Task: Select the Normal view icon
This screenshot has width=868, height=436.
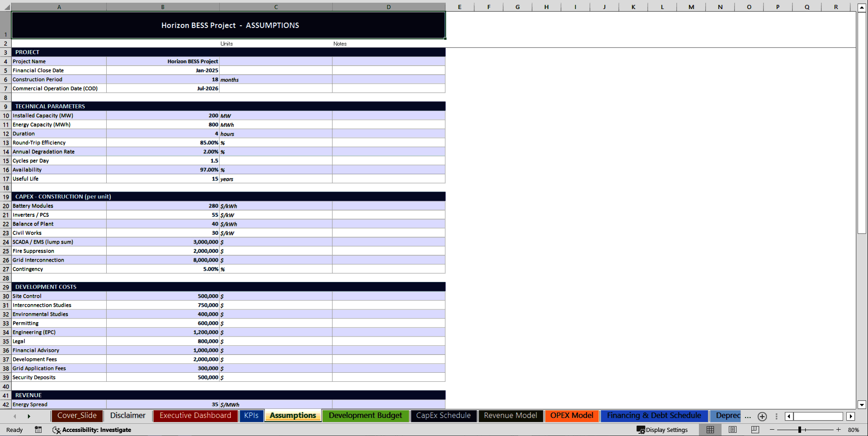Action: tap(710, 430)
